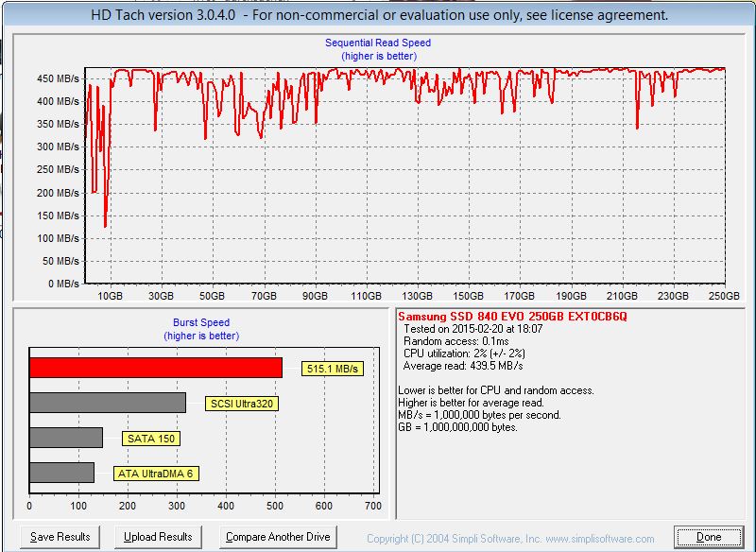Click the SATA 150 label
This screenshot has width=756, height=552.
point(151,439)
